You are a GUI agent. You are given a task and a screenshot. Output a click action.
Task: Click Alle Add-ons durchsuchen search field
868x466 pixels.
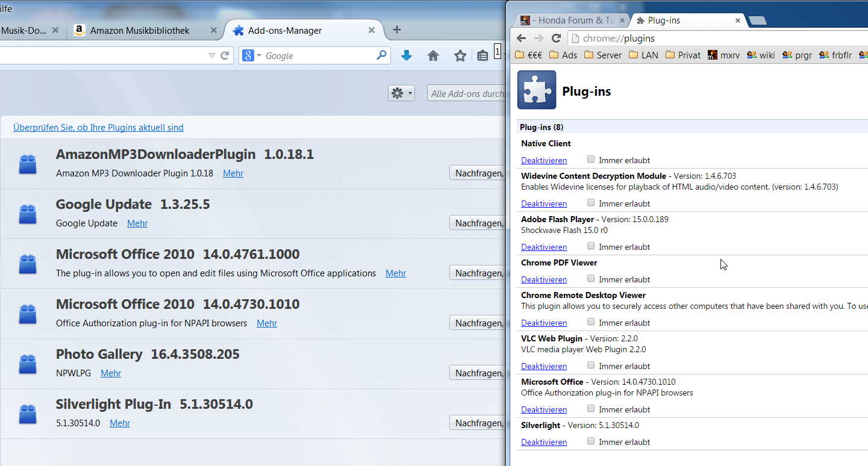[x=467, y=93]
